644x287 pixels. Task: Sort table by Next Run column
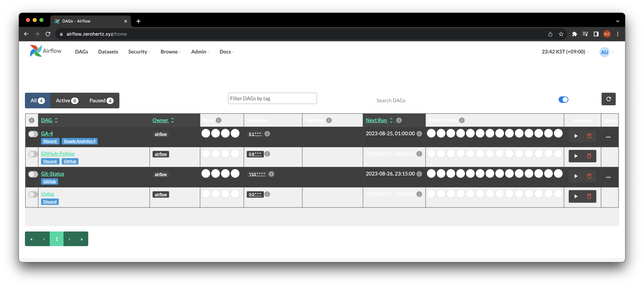[379, 120]
